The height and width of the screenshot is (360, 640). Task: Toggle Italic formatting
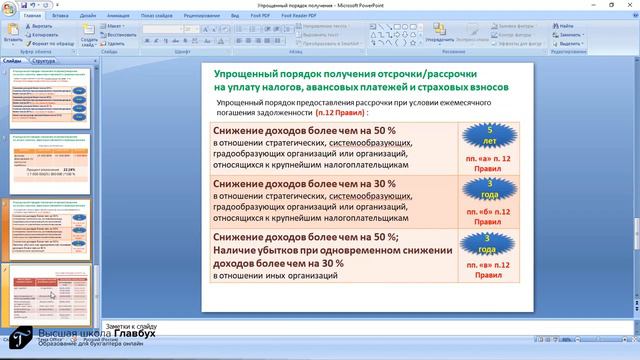click(x=156, y=41)
